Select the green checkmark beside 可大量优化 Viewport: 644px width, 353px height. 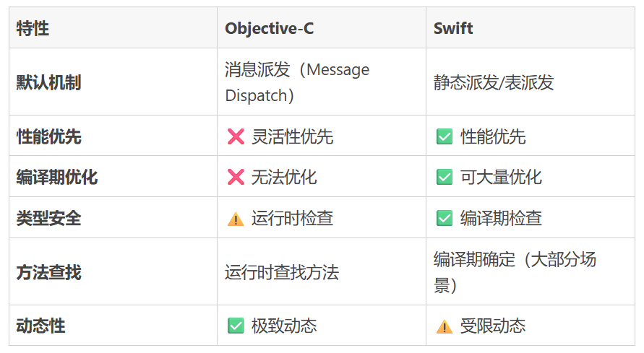click(445, 177)
